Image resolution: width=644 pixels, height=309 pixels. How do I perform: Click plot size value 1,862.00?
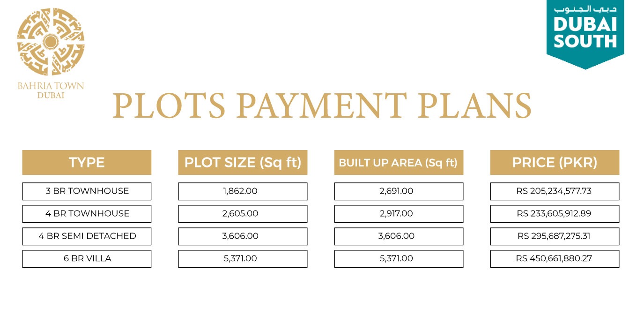point(243,191)
